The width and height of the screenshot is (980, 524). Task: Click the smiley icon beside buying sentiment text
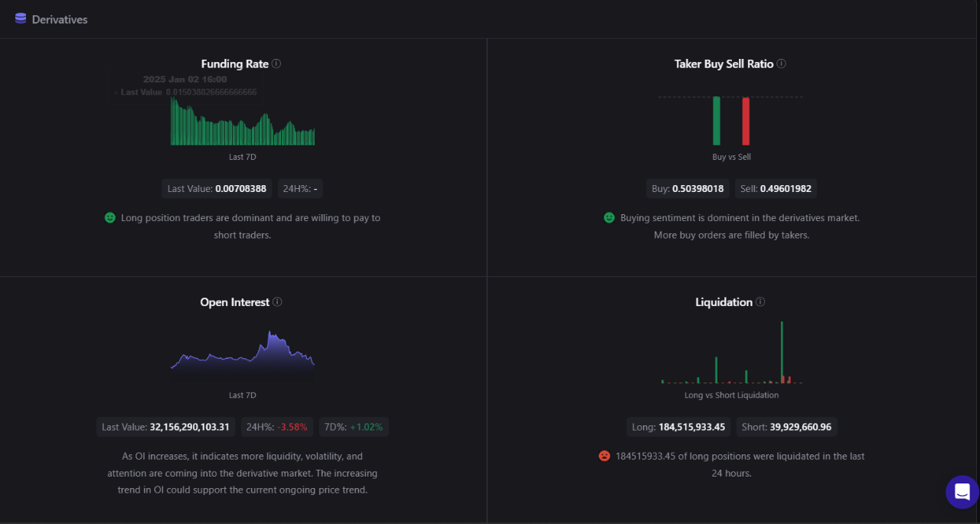pos(609,217)
